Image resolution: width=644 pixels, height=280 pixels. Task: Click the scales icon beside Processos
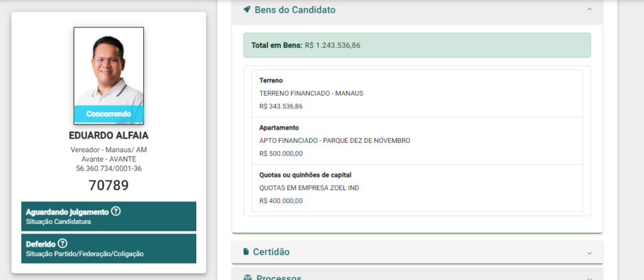[x=247, y=277]
